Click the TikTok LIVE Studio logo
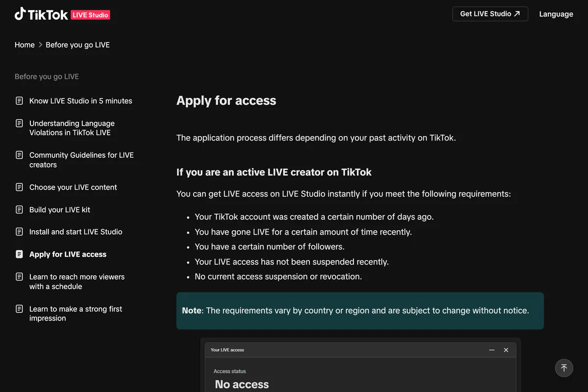 (x=62, y=14)
